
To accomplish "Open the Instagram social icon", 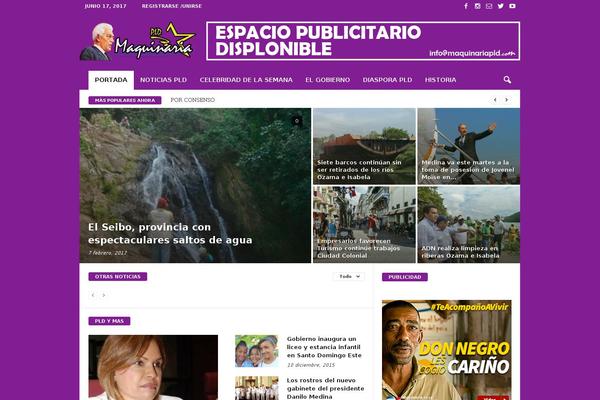I will tap(478, 6).
